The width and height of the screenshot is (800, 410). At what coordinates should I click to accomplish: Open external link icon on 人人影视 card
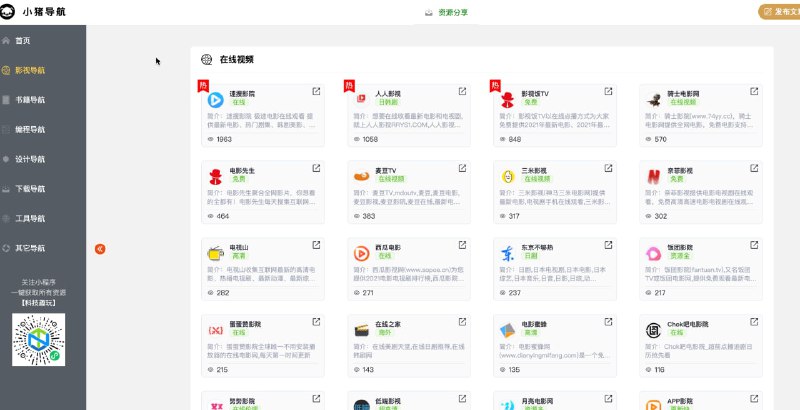[462, 91]
